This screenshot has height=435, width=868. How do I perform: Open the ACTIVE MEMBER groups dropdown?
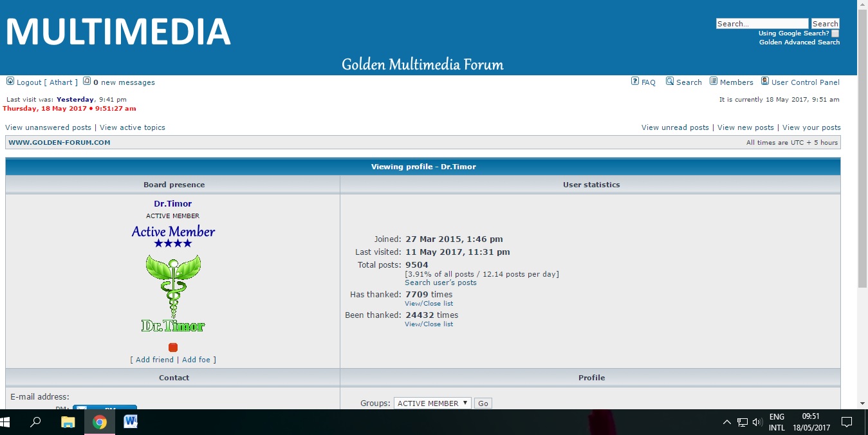432,403
